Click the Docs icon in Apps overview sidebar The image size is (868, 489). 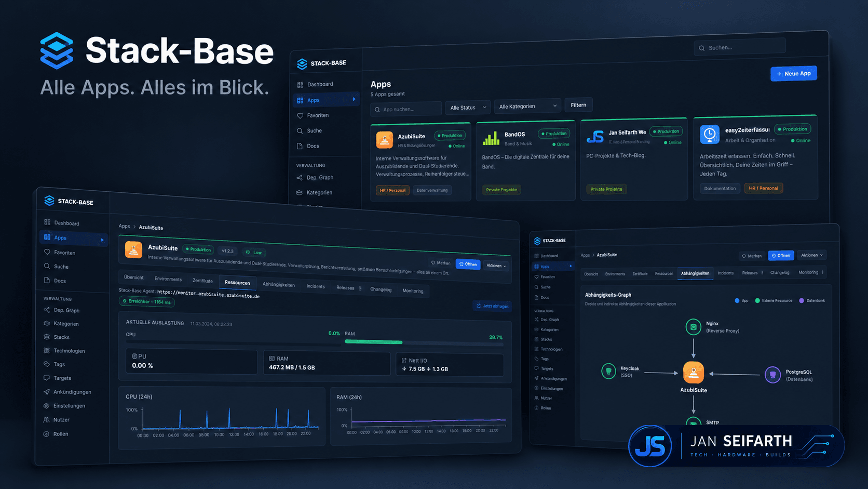pyautogui.click(x=300, y=146)
